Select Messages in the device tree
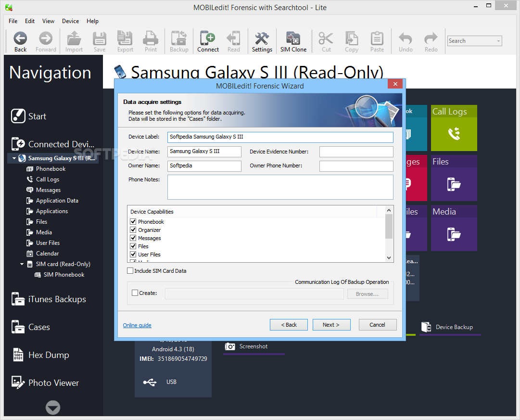 coord(48,190)
